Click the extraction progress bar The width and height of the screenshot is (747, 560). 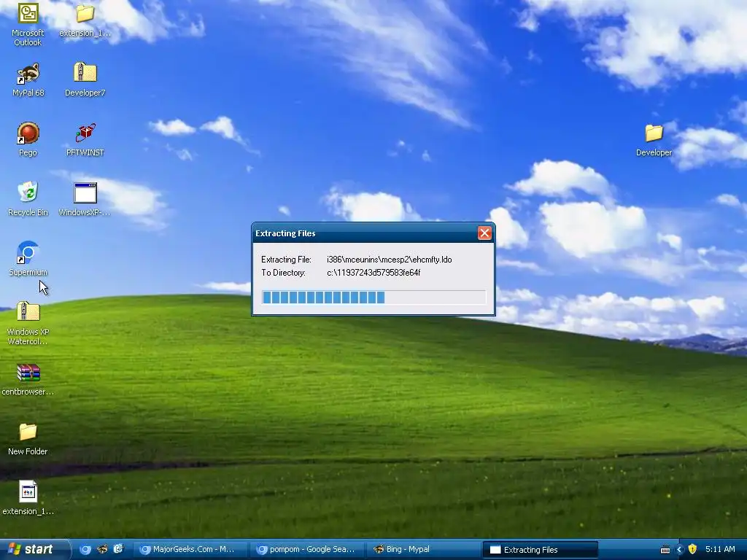[373, 297]
